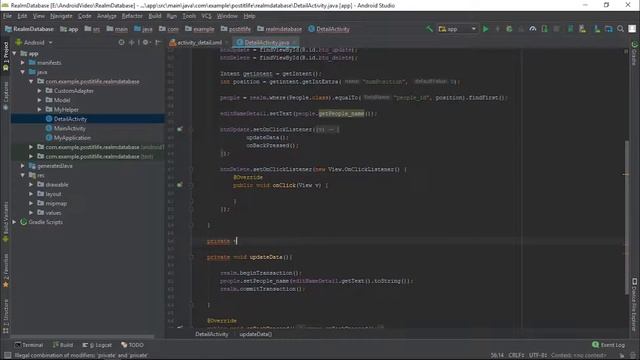Click the Project panel settings gear icon

click(146, 42)
